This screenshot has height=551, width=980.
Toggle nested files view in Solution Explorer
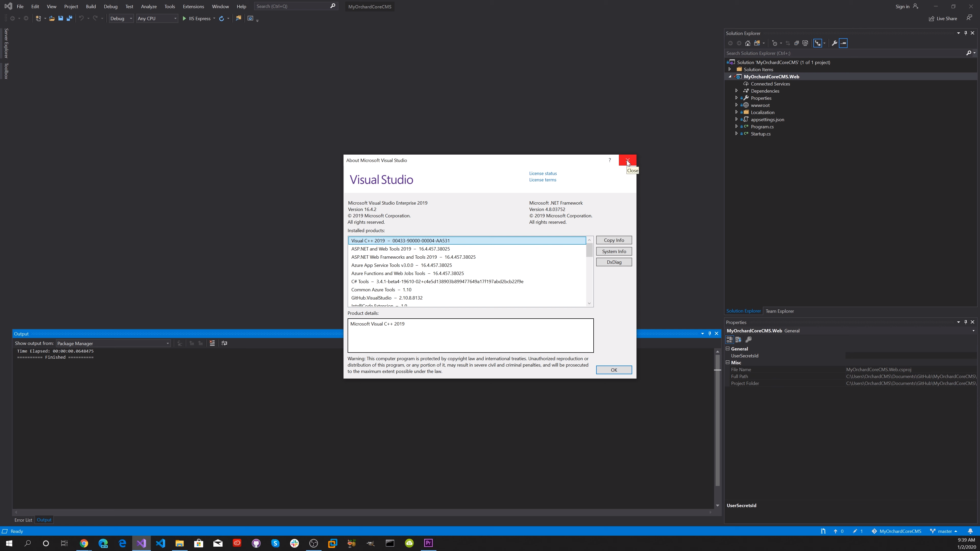817,43
